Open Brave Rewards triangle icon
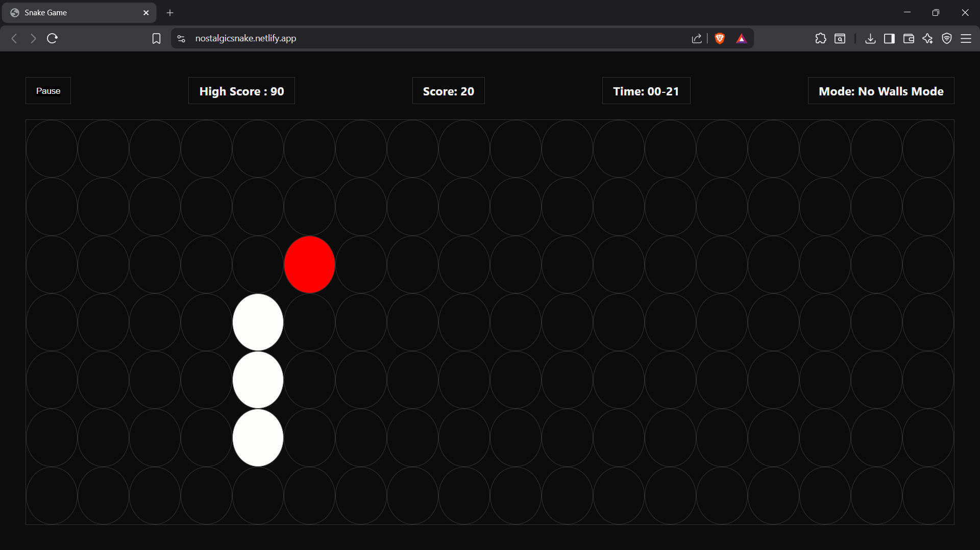The image size is (980, 550). pos(742,38)
